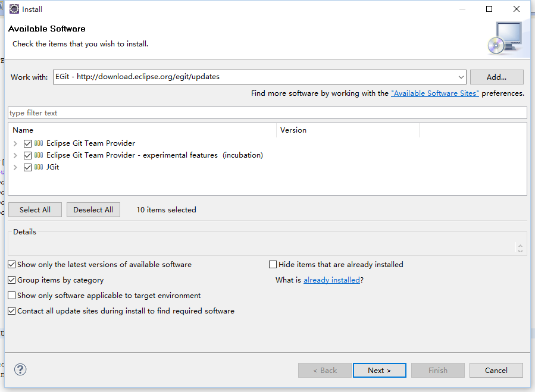The width and height of the screenshot is (535, 392).
Task: Open the Available Software Sites link
Action: pos(434,93)
